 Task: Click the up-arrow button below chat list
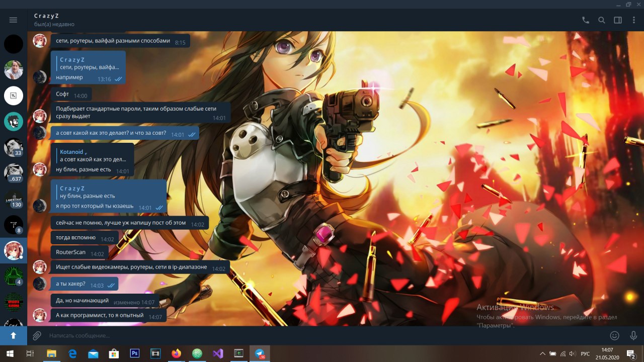[14, 335]
